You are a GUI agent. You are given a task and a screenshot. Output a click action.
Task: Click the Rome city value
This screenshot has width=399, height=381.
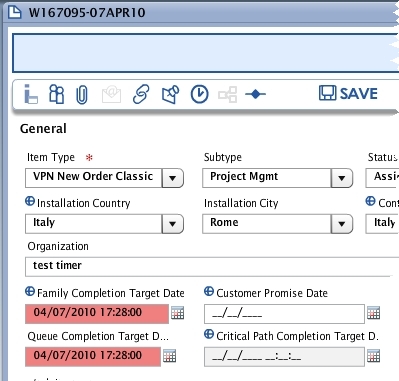point(224,222)
